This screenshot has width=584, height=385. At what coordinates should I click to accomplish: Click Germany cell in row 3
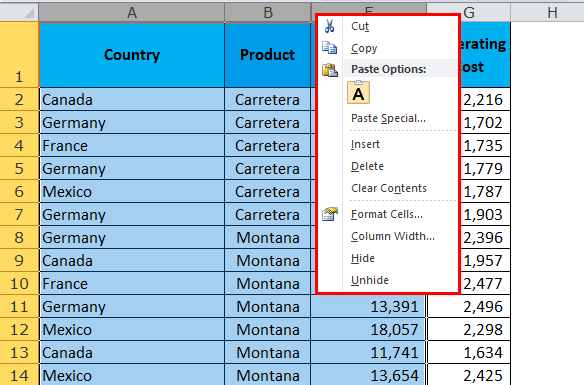coord(132,122)
